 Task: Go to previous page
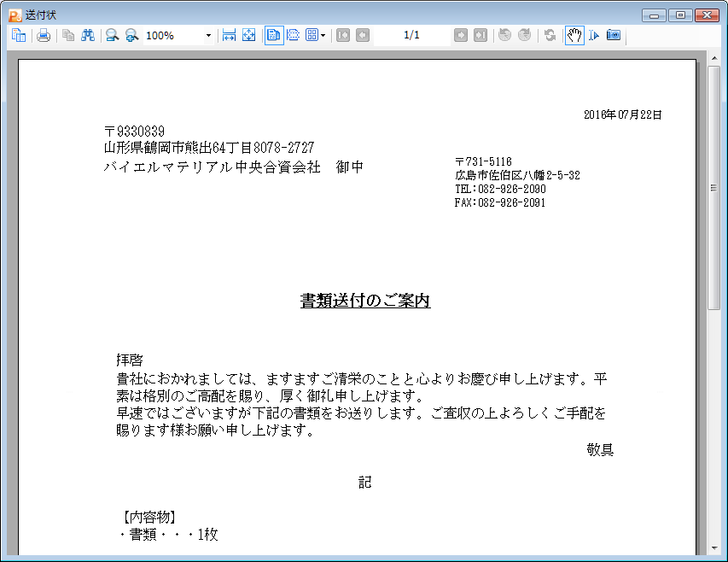coord(363,35)
